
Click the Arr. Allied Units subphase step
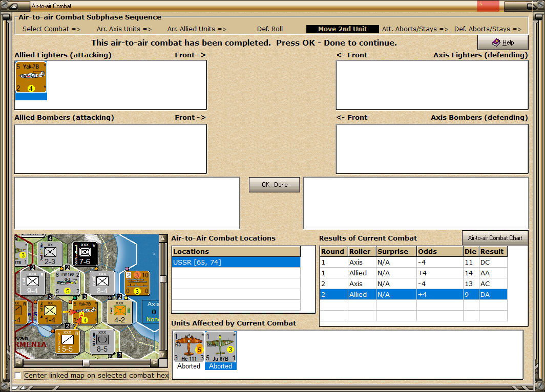(x=197, y=29)
